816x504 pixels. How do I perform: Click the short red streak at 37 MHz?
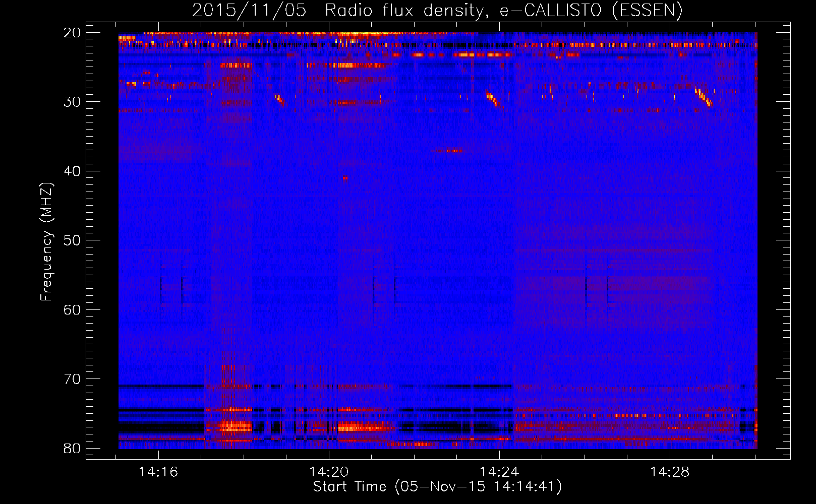click(449, 150)
